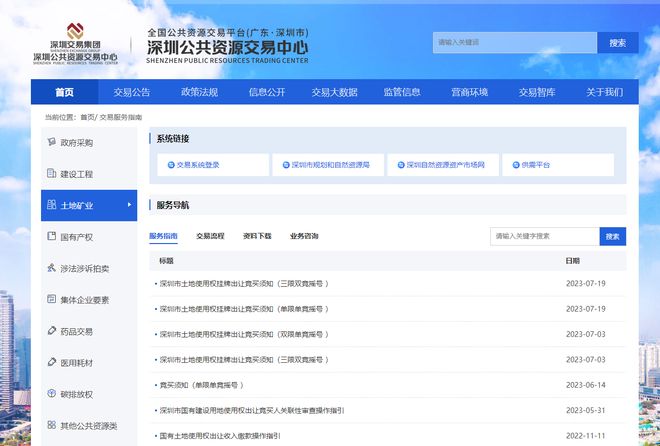The image size is (660, 446).
Task: Select 其他公共资源类 in the sidebar
Action: coord(89,426)
